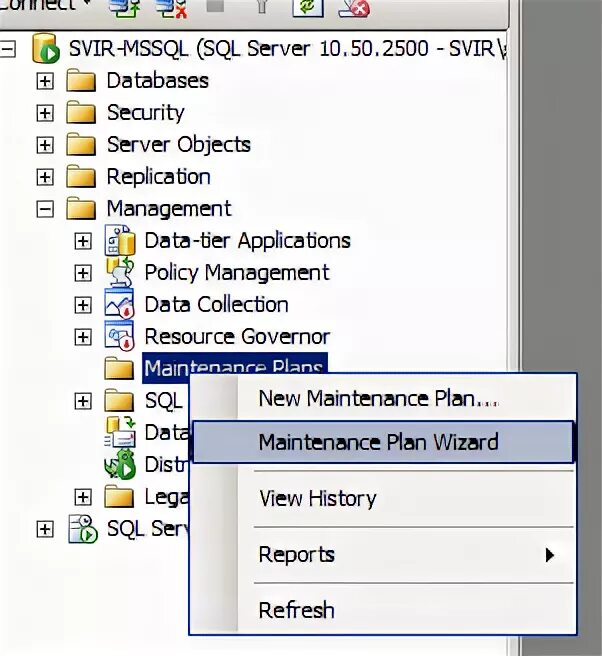Expand the Data-tier Applications node
602x656 pixels.
pyautogui.click(x=83, y=241)
